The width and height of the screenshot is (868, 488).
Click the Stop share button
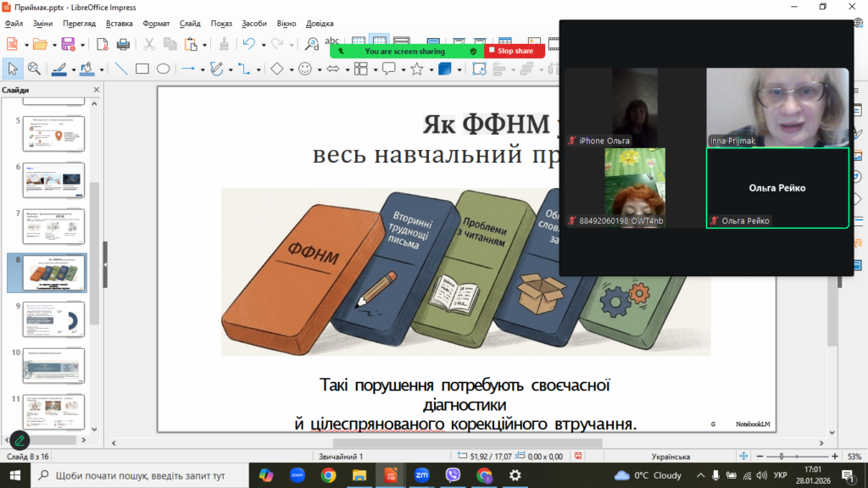click(x=515, y=51)
